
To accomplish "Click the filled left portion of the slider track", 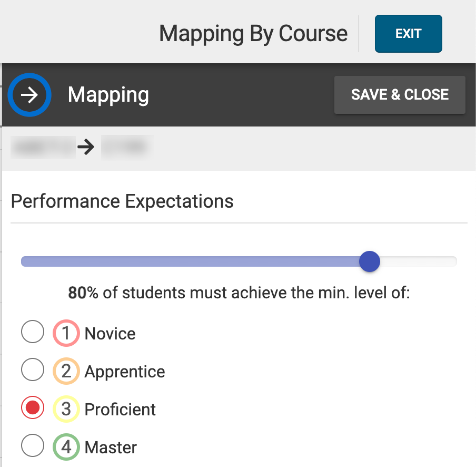I will pos(184,261).
